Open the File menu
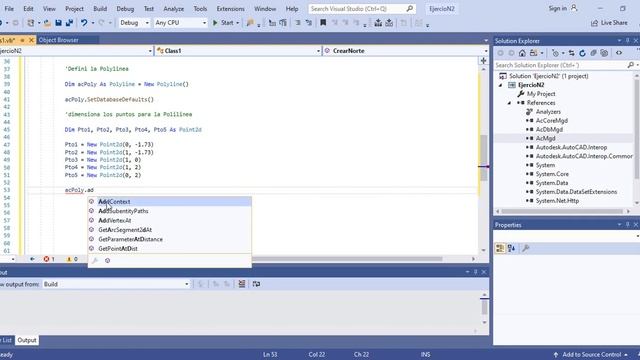This screenshot has height=360, width=640. (x=9, y=9)
